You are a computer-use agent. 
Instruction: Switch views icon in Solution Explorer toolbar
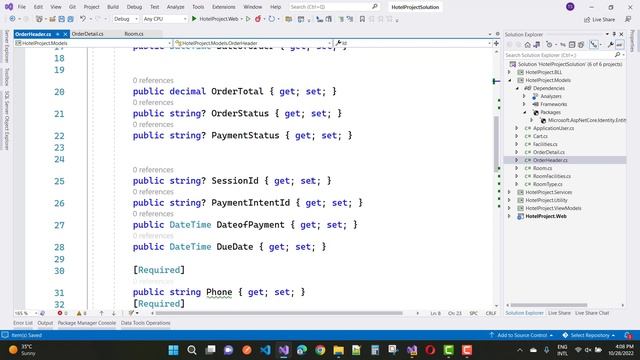pyautogui.click(x=537, y=45)
